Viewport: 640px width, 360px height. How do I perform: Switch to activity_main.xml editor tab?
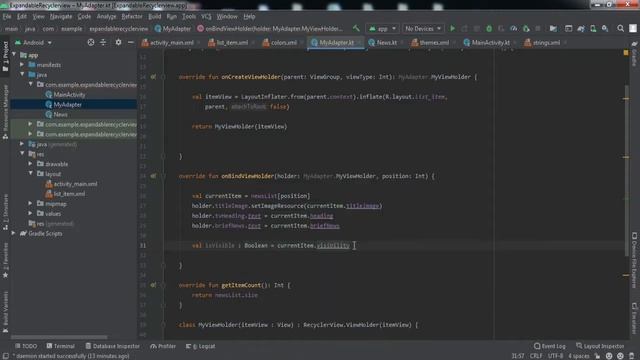(x=171, y=42)
